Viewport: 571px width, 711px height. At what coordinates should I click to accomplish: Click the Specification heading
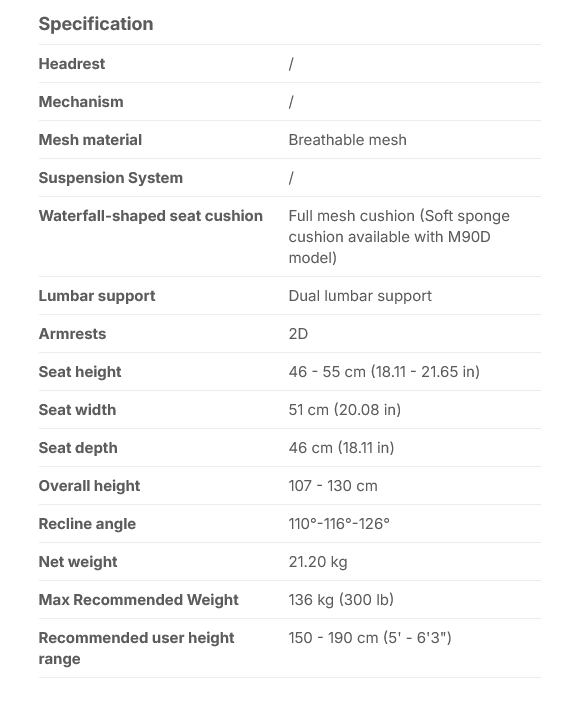pos(96,24)
